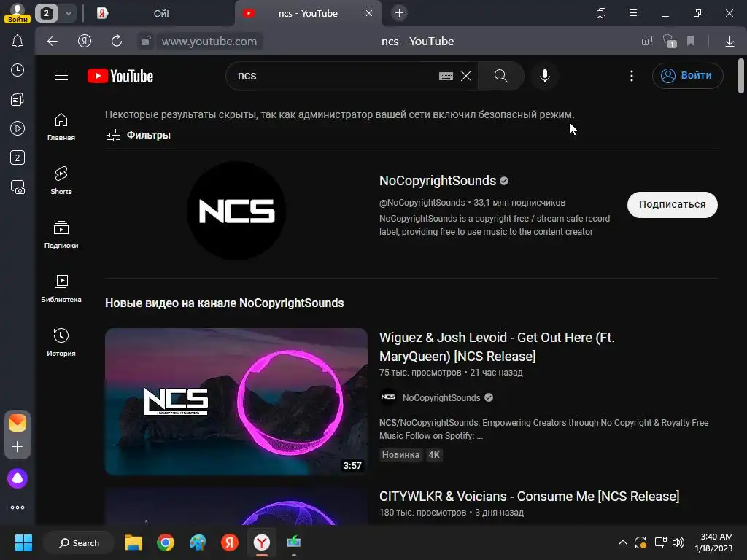Open the Фильтры search filters

click(x=138, y=135)
